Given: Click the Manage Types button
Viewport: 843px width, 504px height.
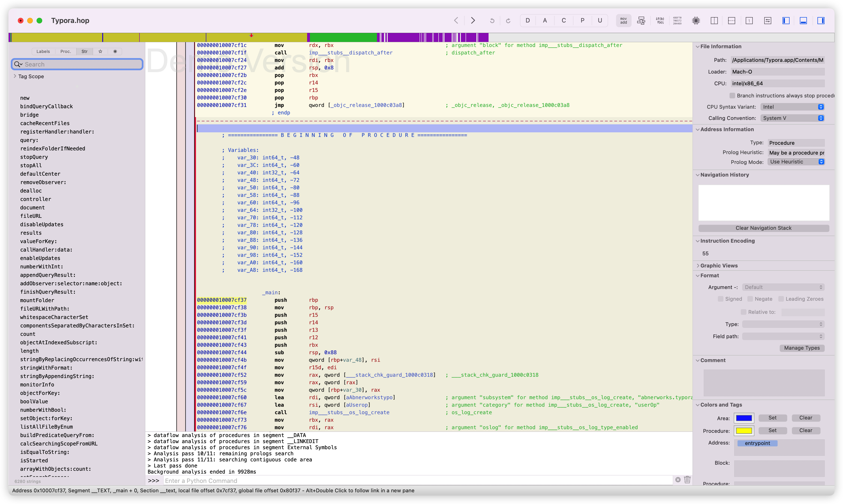Looking at the screenshot, I should [x=802, y=348].
